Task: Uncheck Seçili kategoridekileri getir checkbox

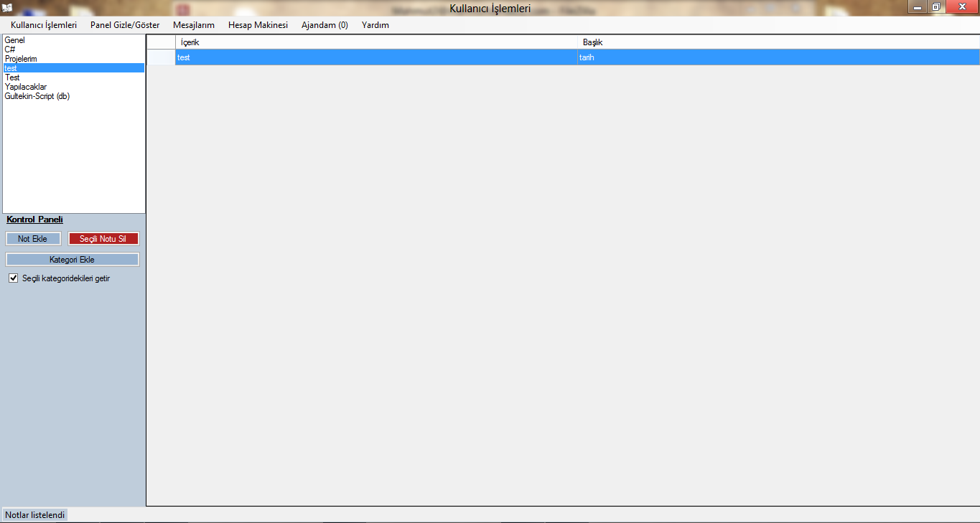Action: [x=13, y=278]
